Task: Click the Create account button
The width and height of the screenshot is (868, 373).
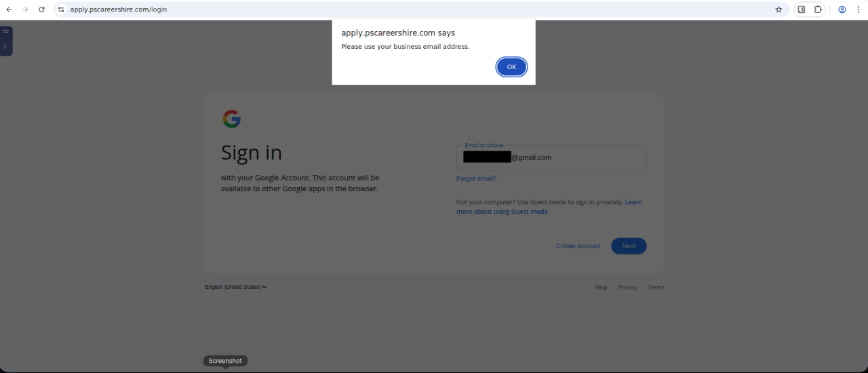Action: pos(578,246)
